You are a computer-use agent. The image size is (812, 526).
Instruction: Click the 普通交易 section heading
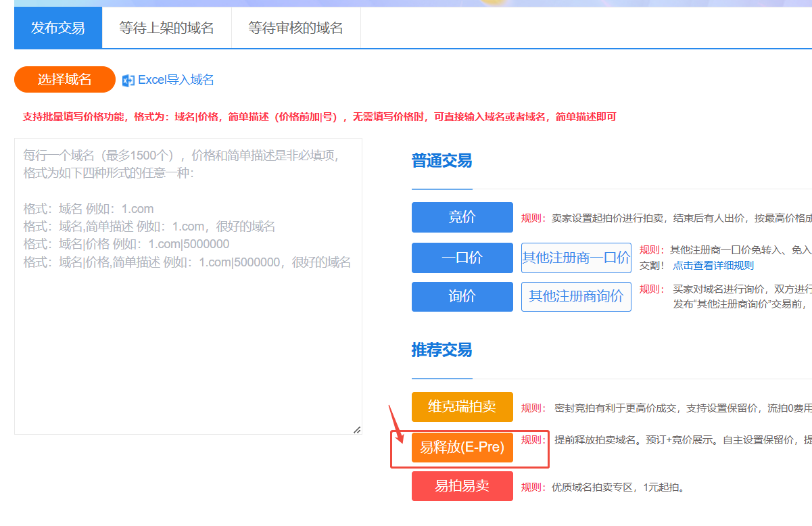441,161
